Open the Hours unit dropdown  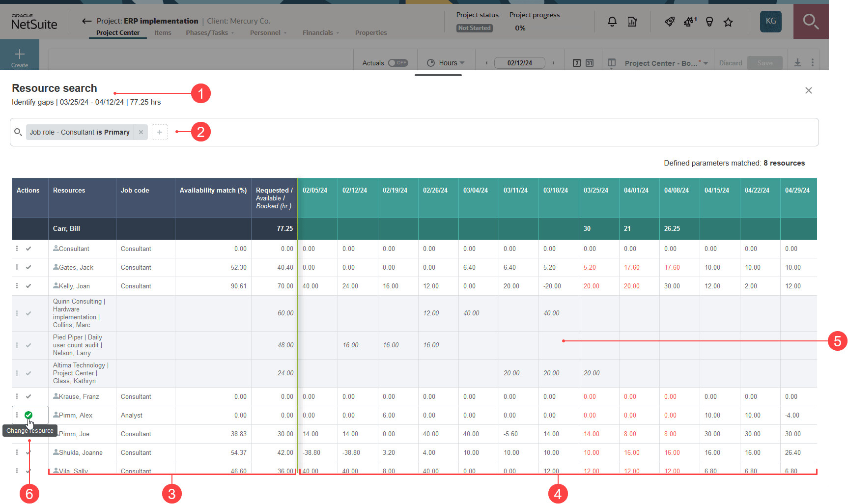click(446, 63)
